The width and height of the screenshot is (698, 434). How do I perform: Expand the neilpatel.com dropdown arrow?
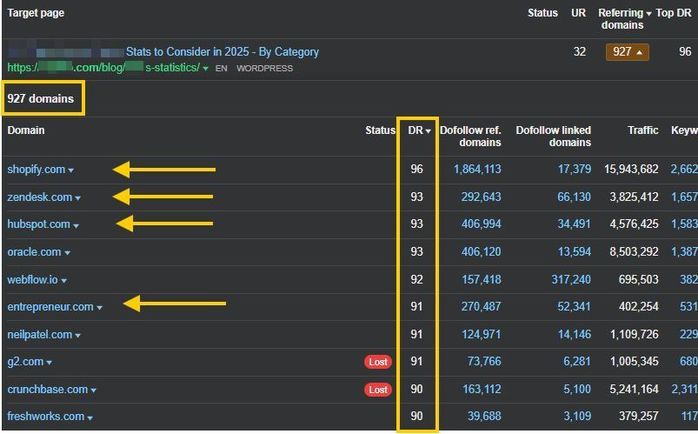pyautogui.click(x=78, y=336)
